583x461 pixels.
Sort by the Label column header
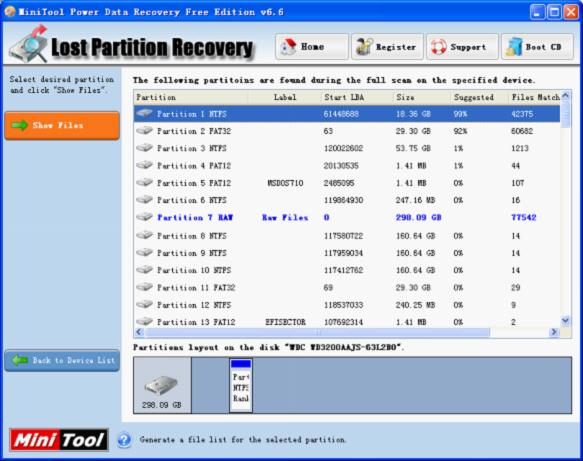[x=285, y=97]
